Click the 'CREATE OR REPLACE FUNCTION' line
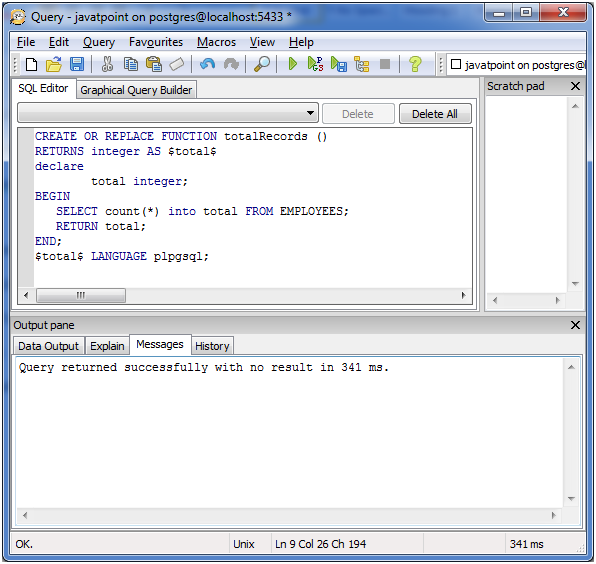This screenshot has height=564, width=596. click(181, 136)
